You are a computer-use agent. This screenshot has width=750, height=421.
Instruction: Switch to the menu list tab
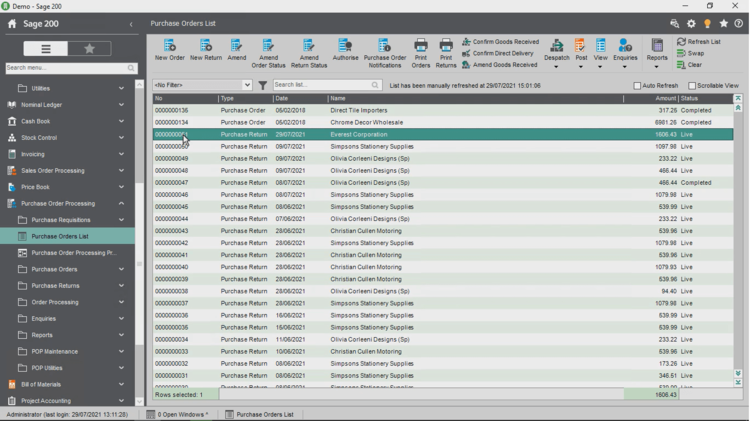click(45, 48)
